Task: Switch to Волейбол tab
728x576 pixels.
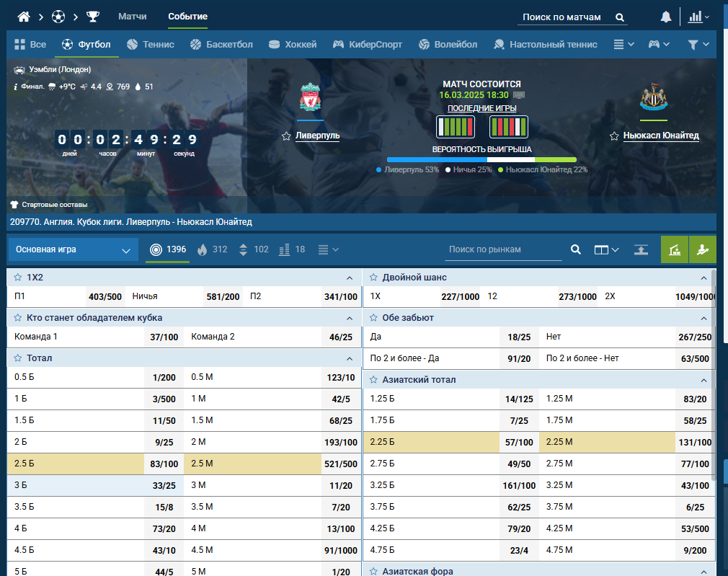Action: click(448, 44)
